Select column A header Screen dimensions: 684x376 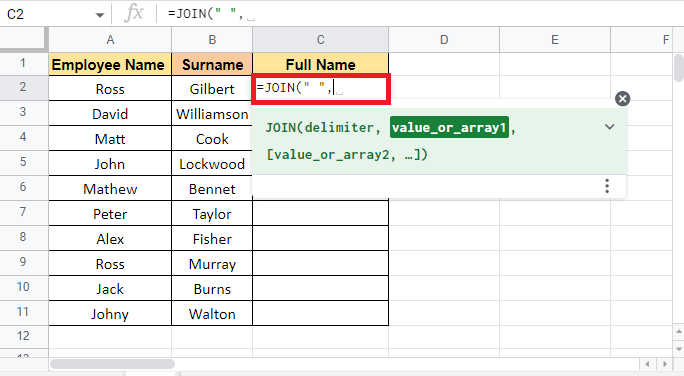(x=110, y=40)
